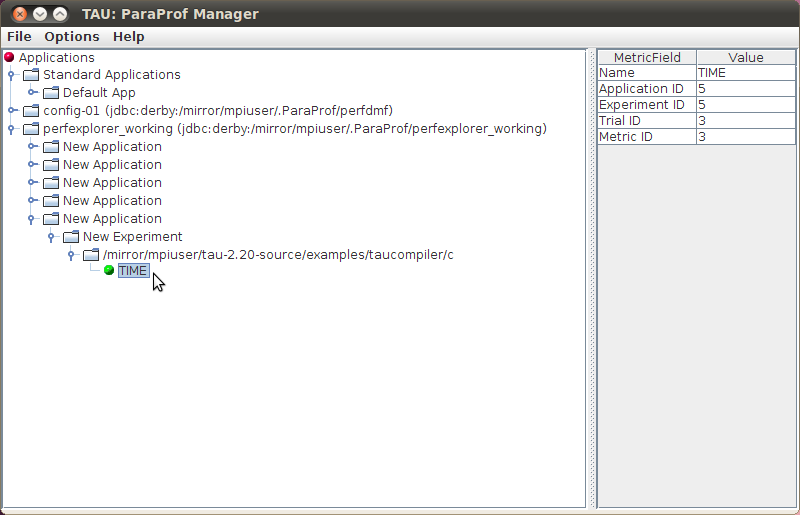The image size is (800, 515).
Task: Collapse the perfexplorer_working database node
Action: tap(11, 129)
